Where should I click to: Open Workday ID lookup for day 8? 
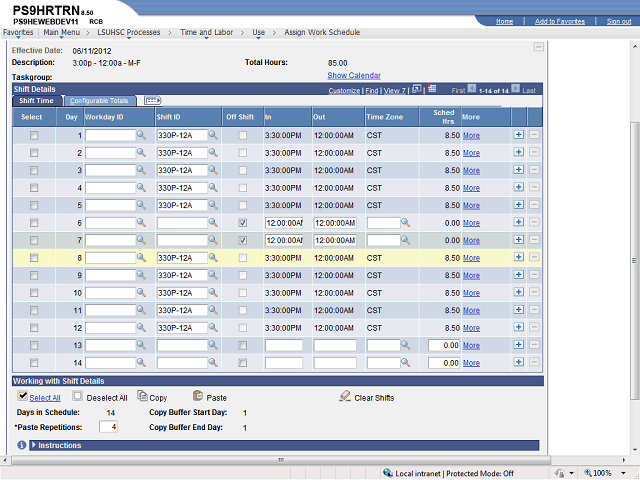pos(141,258)
